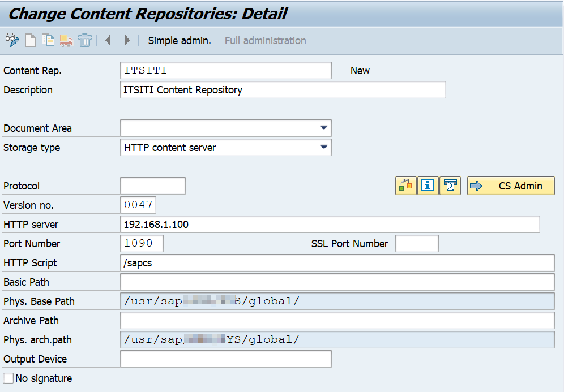The height and width of the screenshot is (392, 564).
Task: Click the blue Status information icon
Action: pyautogui.click(x=428, y=186)
